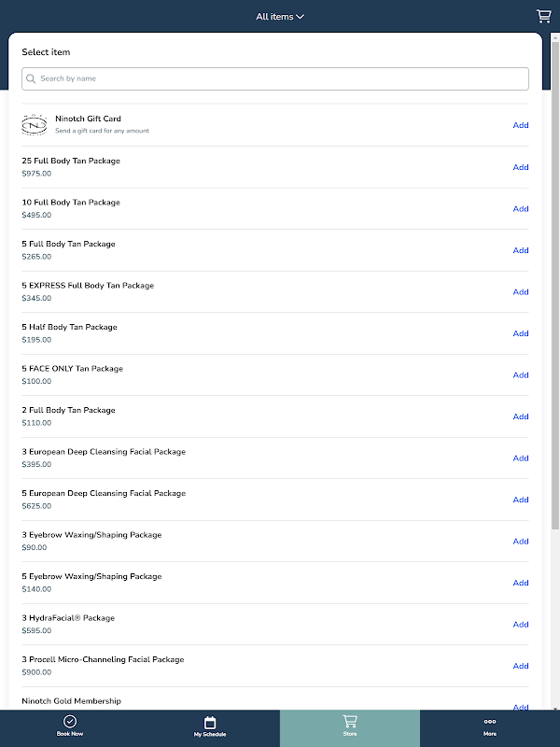Open the More options dots icon
560x747 pixels.
490,722
